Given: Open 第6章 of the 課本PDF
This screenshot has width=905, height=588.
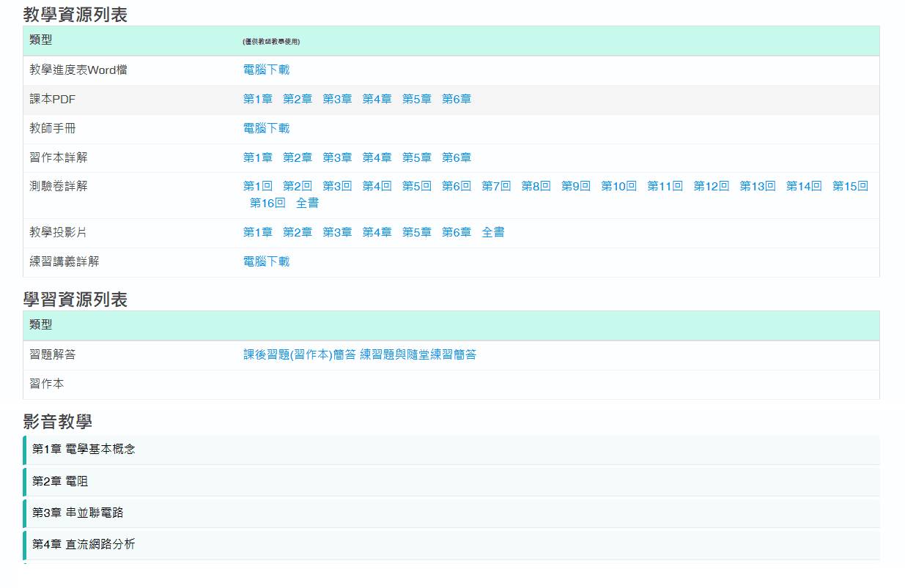Looking at the screenshot, I should 456,99.
